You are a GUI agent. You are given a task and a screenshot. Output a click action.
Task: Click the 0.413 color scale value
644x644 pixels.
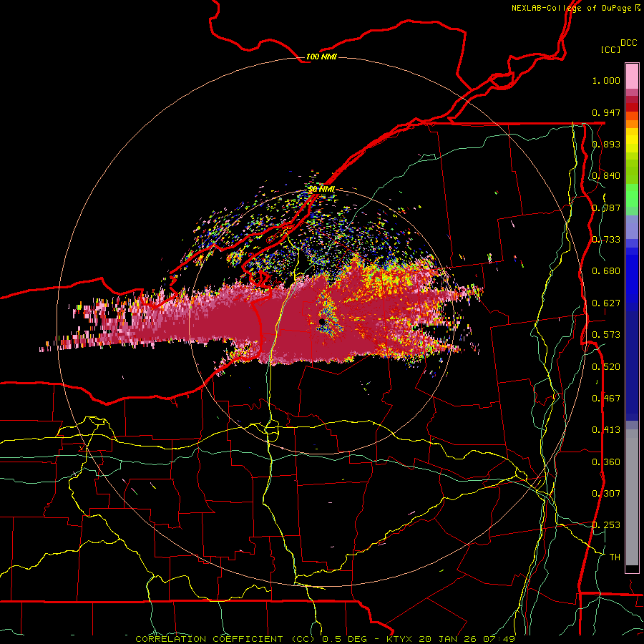pos(606,430)
